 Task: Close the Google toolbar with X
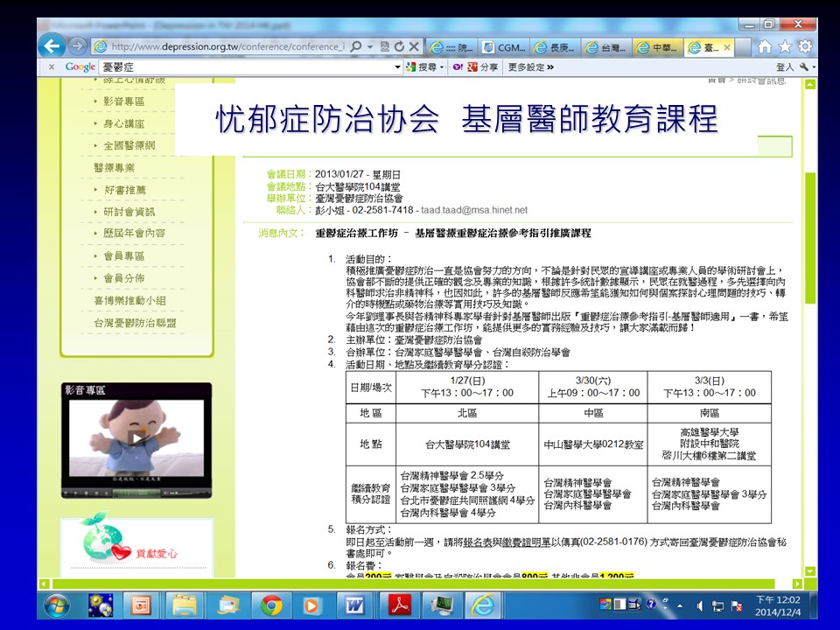point(52,67)
